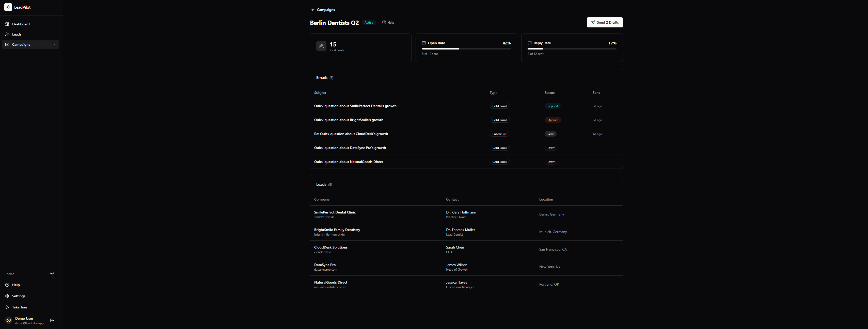
Task: Open BrightSmile Family Dentistry lead
Action: (x=466, y=232)
